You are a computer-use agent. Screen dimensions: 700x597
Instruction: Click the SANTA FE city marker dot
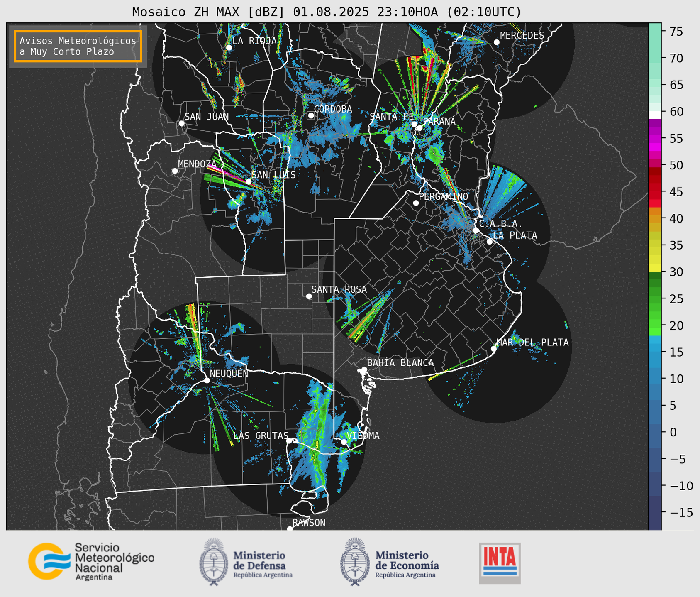point(414,124)
